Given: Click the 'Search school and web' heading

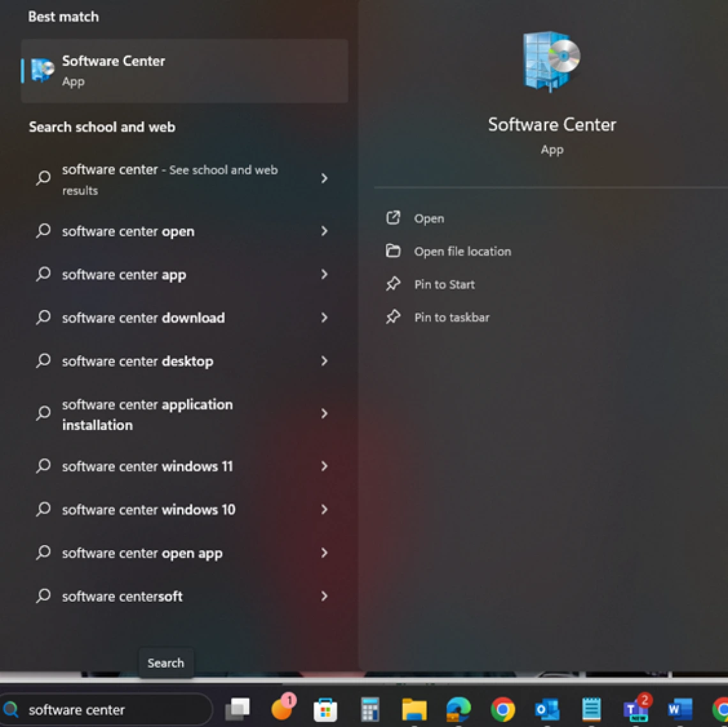Looking at the screenshot, I should (x=102, y=127).
